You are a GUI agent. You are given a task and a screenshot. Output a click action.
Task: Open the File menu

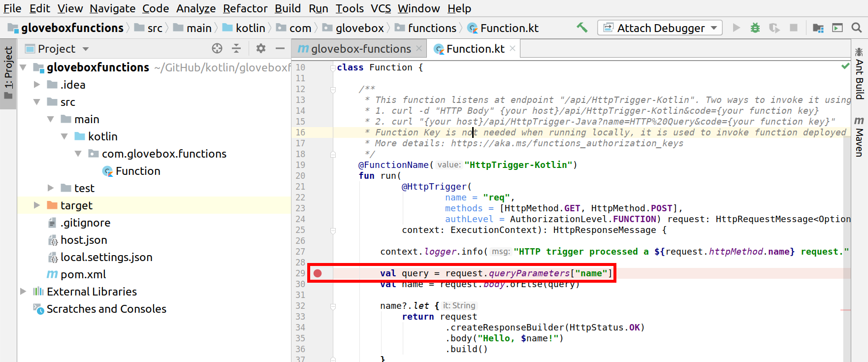pyautogui.click(x=12, y=8)
